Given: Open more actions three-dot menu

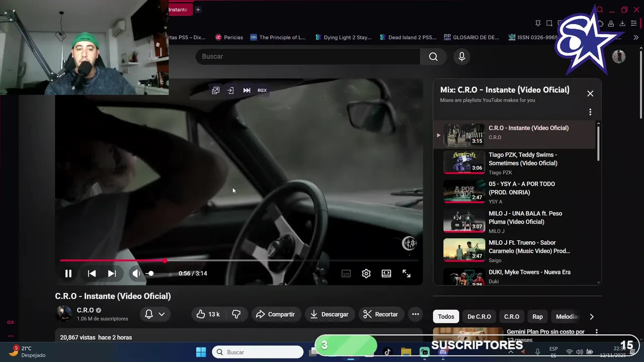Looking at the screenshot, I should [x=416, y=314].
